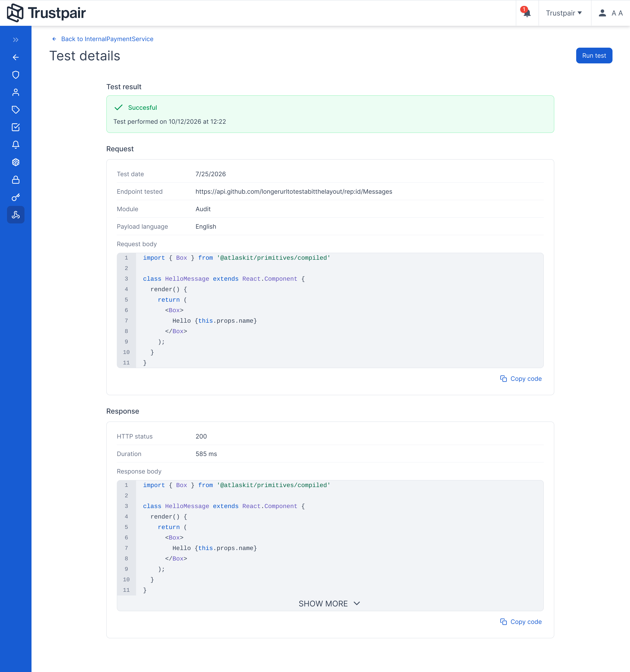Open the A A user account menu
Screen dimensions: 630x672
click(610, 13)
